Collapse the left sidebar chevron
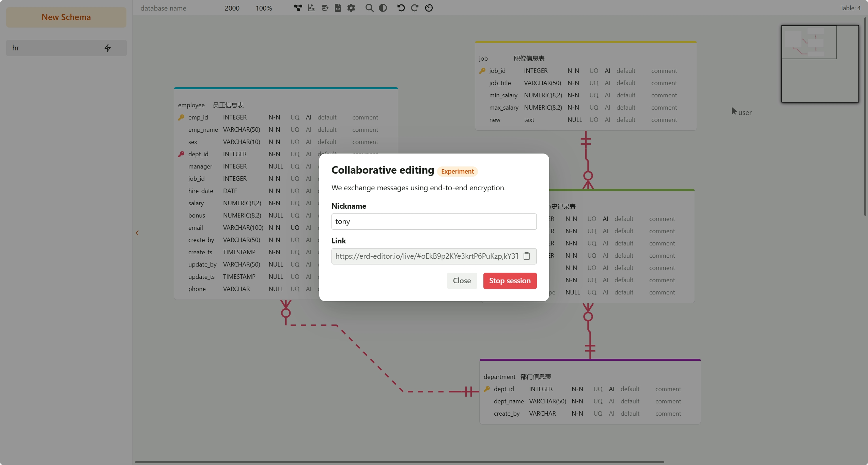868x465 pixels. point(137,233)
